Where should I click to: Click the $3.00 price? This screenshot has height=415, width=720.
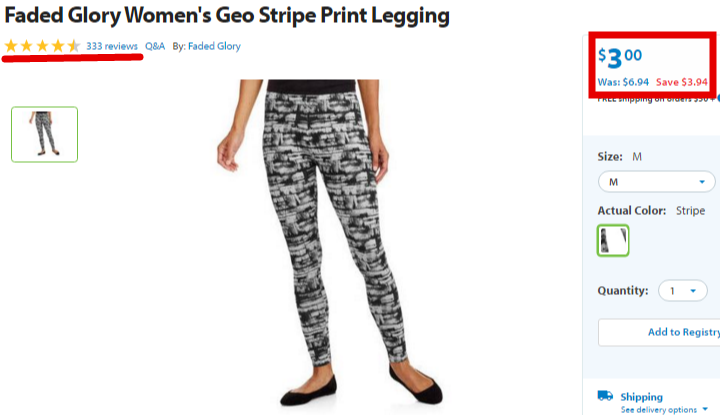coord(620,58)
